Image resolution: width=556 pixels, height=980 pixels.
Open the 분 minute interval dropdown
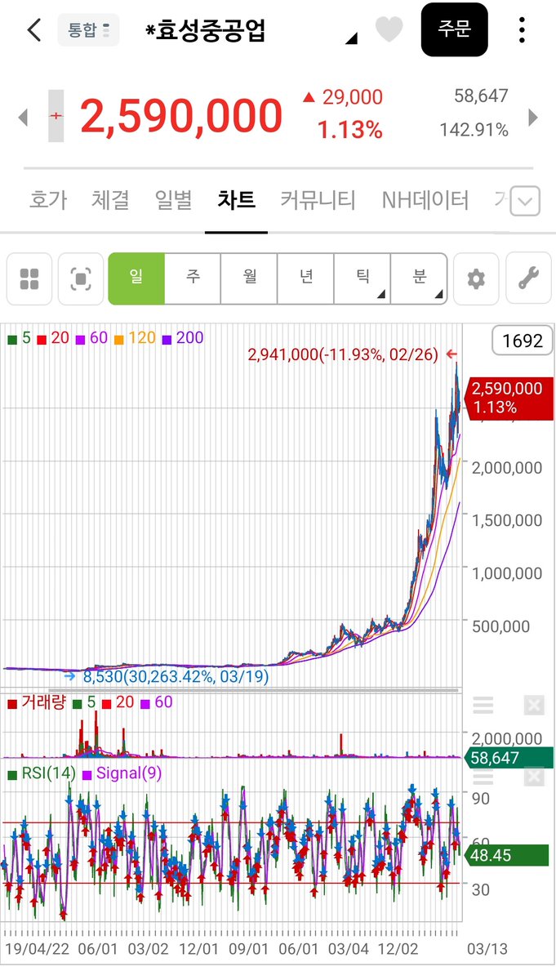pyautogui.click(x=419, y=278)
